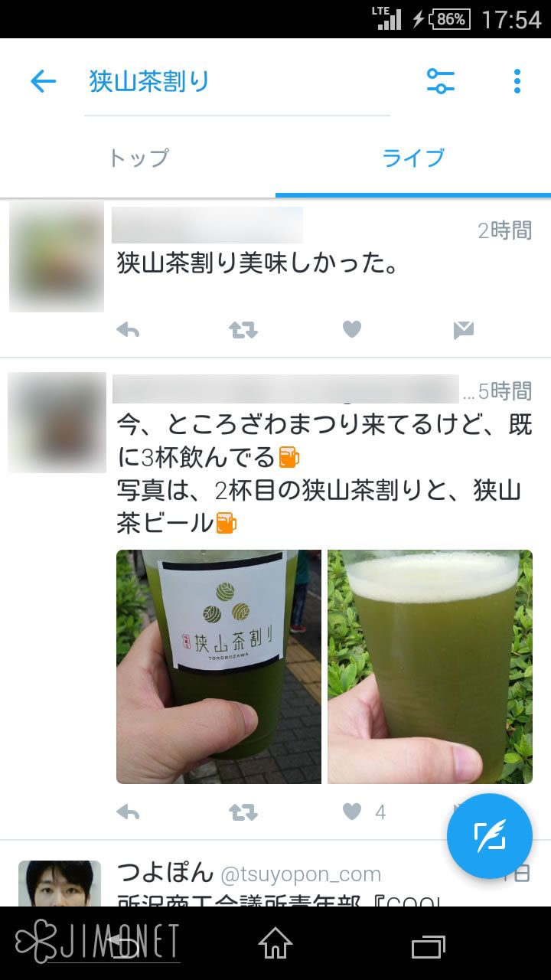Viewport: 551px width, 980px height.
Task: Retweet the ところざわまつり tweet
Action: [243, 812]
